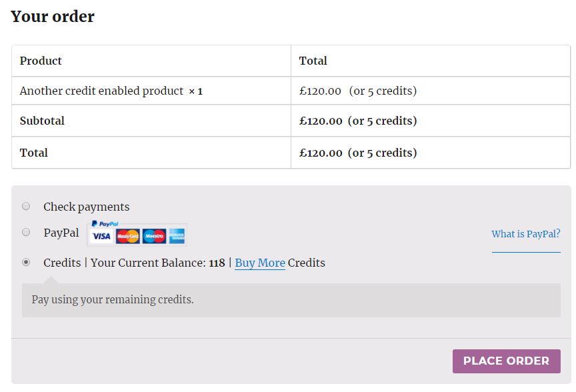Select the Credits payment radio button
This screenshot has width=576, height=392.
[x=26, y=262]
